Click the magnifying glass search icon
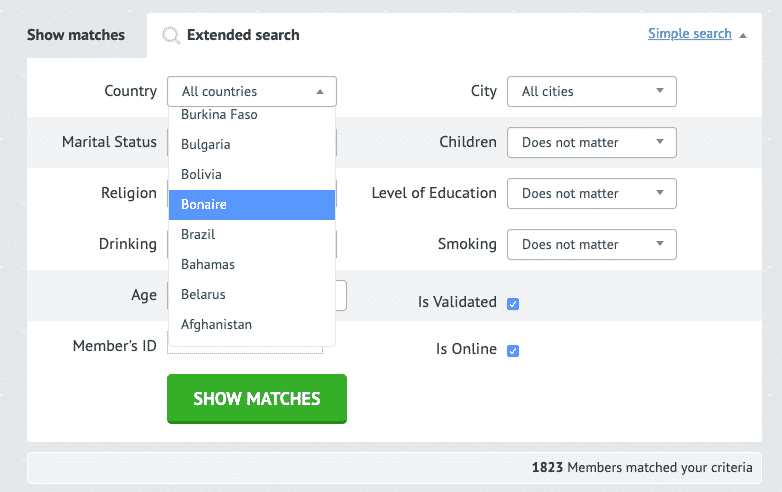This screenshot has height=492, width=782. 171,35
